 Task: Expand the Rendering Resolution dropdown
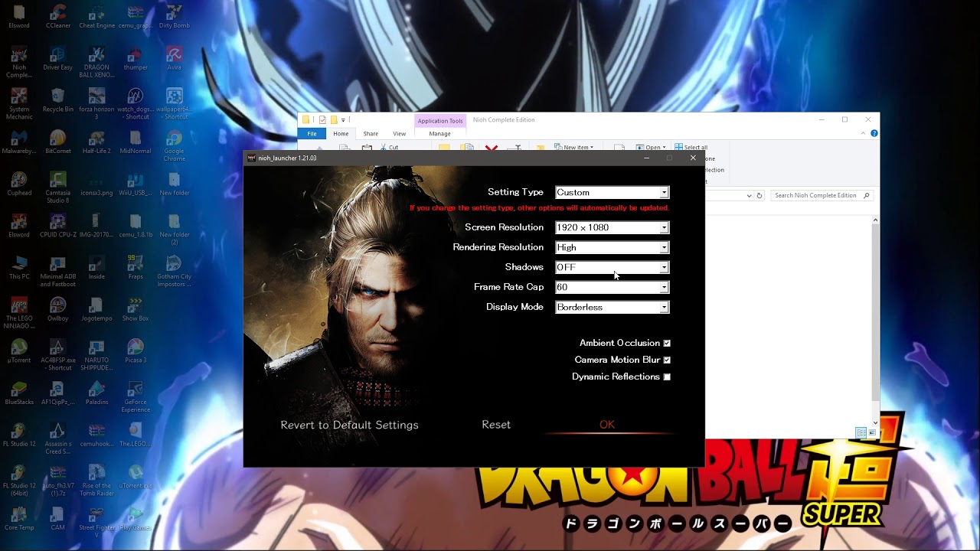click(x=612, y=247)
